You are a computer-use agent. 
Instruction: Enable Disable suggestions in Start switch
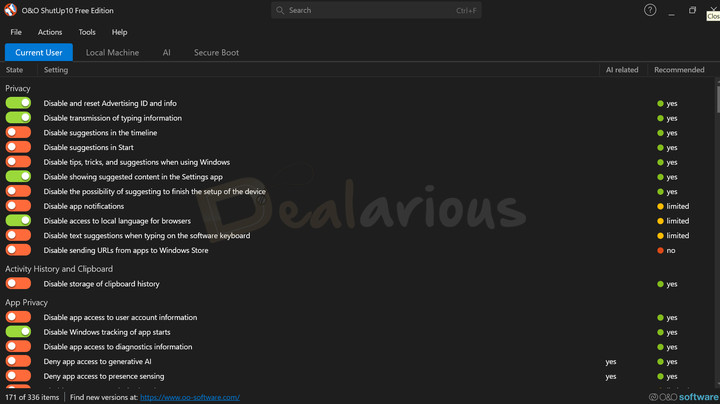point(18,147)
